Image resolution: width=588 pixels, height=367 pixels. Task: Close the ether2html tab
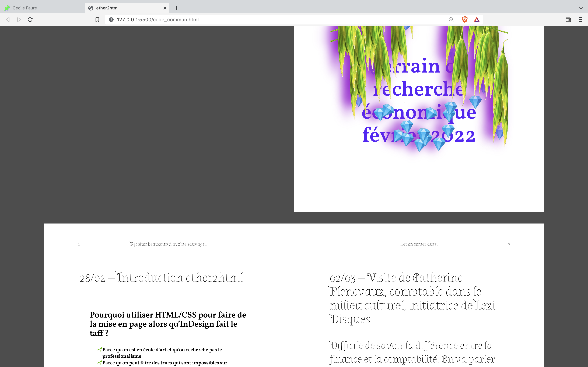click(x=165, y=8)
